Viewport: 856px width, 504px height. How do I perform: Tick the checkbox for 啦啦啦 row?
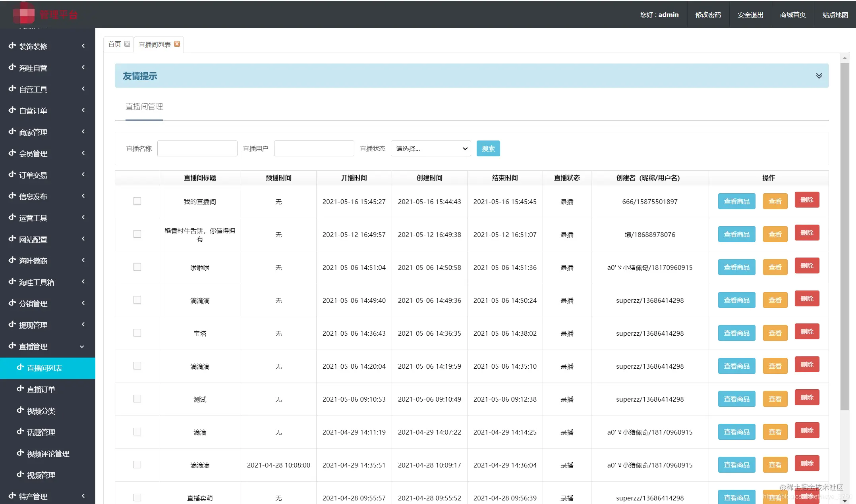pyautogui.click(x=137, y=267)
